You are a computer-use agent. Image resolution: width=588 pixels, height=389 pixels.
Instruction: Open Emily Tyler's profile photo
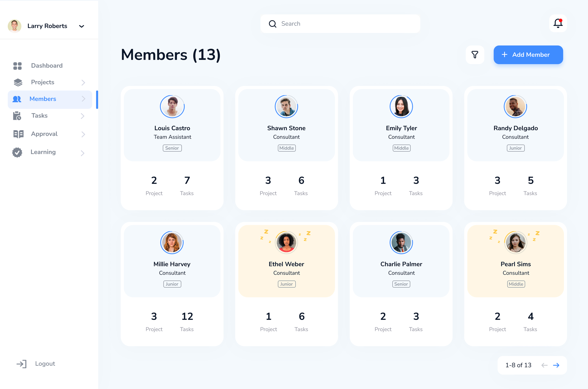pyautogui.click(x=401, y=106)
